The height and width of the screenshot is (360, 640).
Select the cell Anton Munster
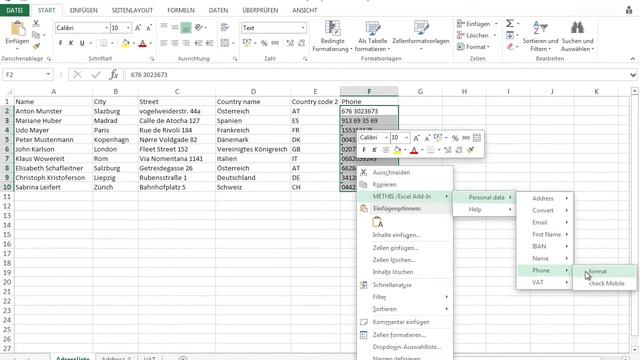[53, 111]
